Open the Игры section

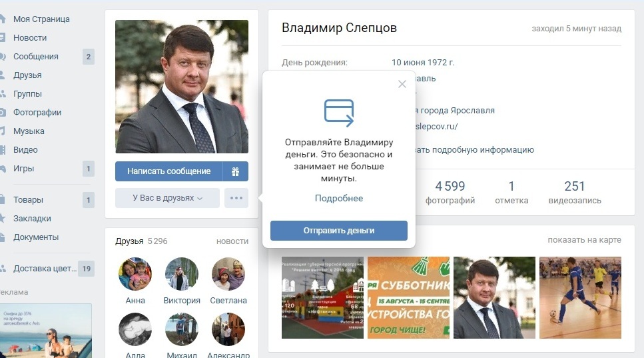[23, 169]
